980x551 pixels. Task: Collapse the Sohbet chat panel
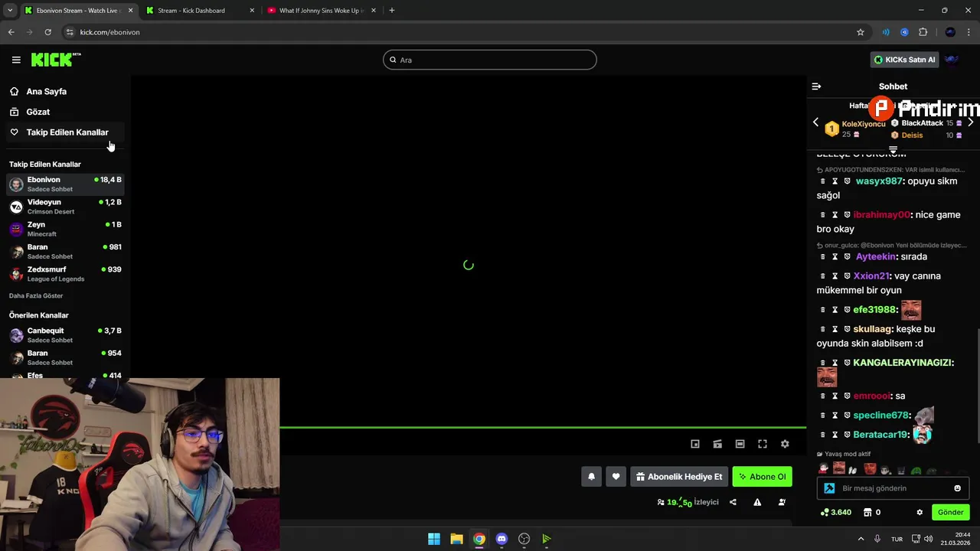816,86
